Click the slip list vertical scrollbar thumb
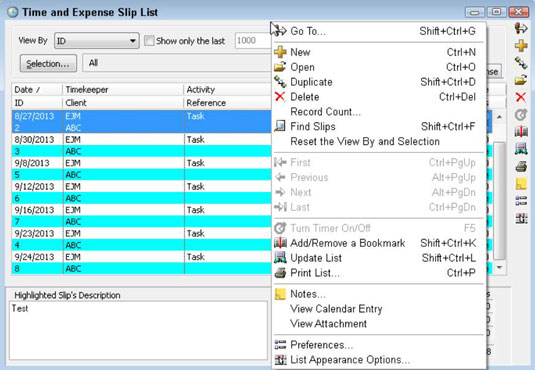Image resolution: width=535 pixels, height=370 pixels. click(x=500, y=201)
